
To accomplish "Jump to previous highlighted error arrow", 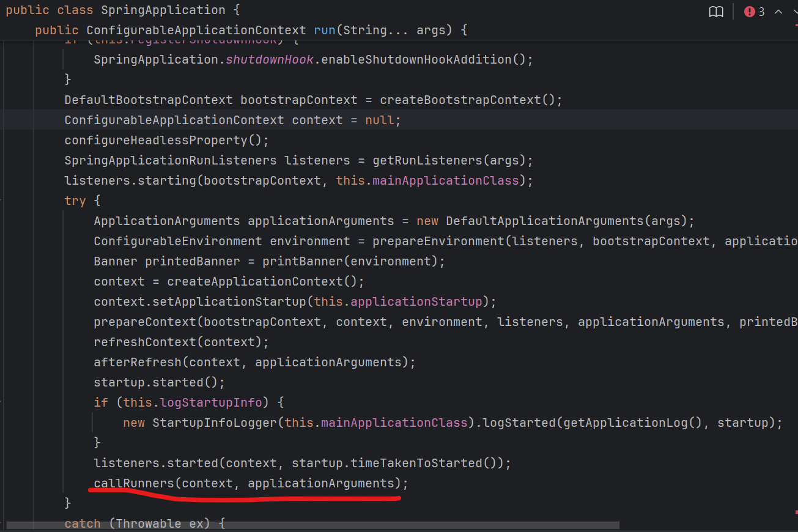I will pyautogui.click(x=778, y=12).
